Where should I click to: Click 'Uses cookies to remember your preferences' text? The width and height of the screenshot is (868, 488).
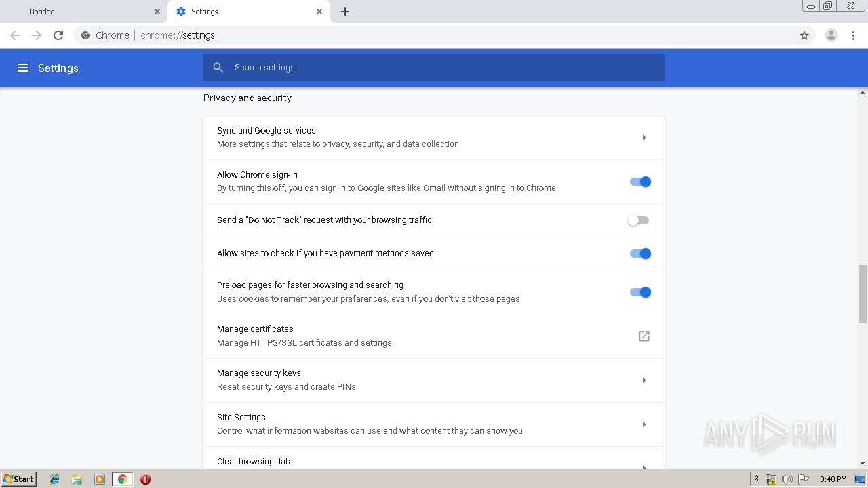click(x=368, y=299)
